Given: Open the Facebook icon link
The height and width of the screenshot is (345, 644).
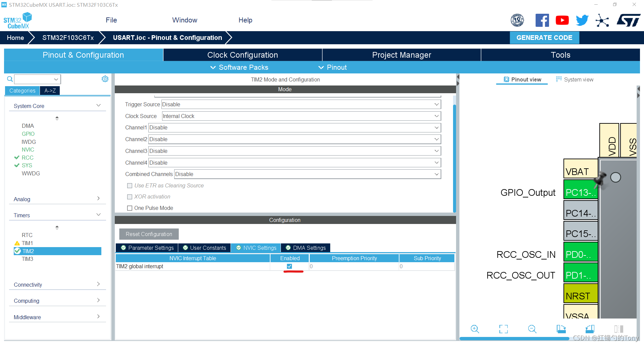Looking at the screenshot, I should (542, 20).
